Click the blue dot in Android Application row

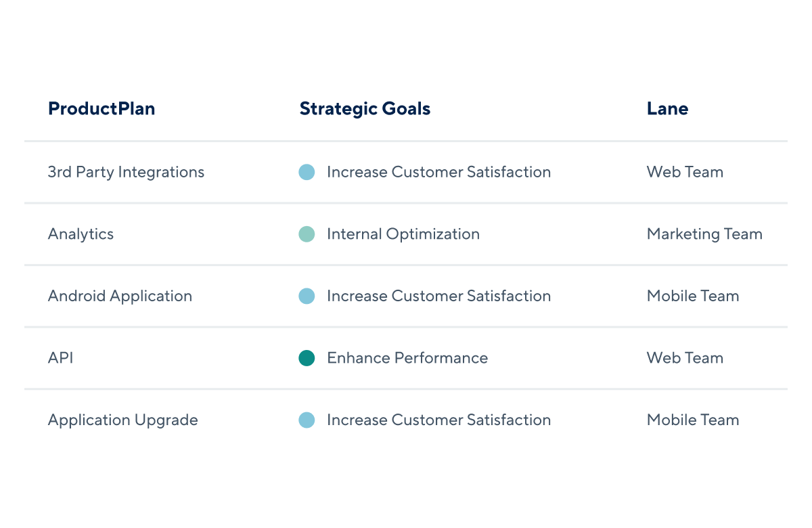tap(307, 296)
